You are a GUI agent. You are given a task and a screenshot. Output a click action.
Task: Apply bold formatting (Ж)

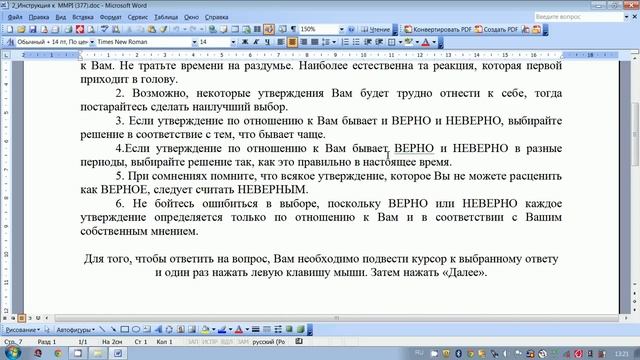click(x=244, y=42)
